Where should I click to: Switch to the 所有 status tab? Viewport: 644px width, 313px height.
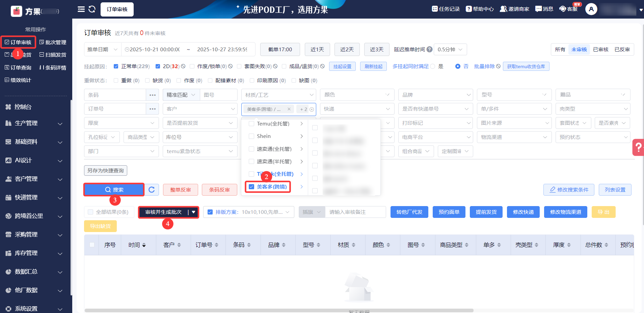coord(560,49)
